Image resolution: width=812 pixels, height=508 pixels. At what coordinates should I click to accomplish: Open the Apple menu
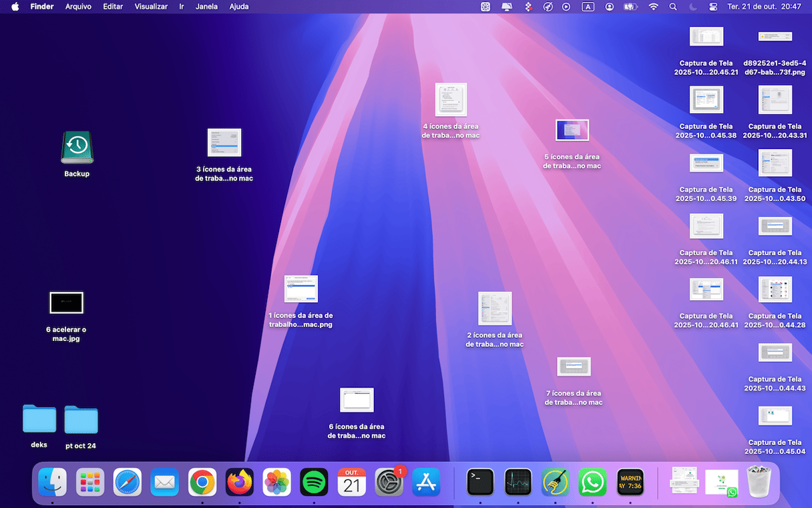tap(15, 7)
